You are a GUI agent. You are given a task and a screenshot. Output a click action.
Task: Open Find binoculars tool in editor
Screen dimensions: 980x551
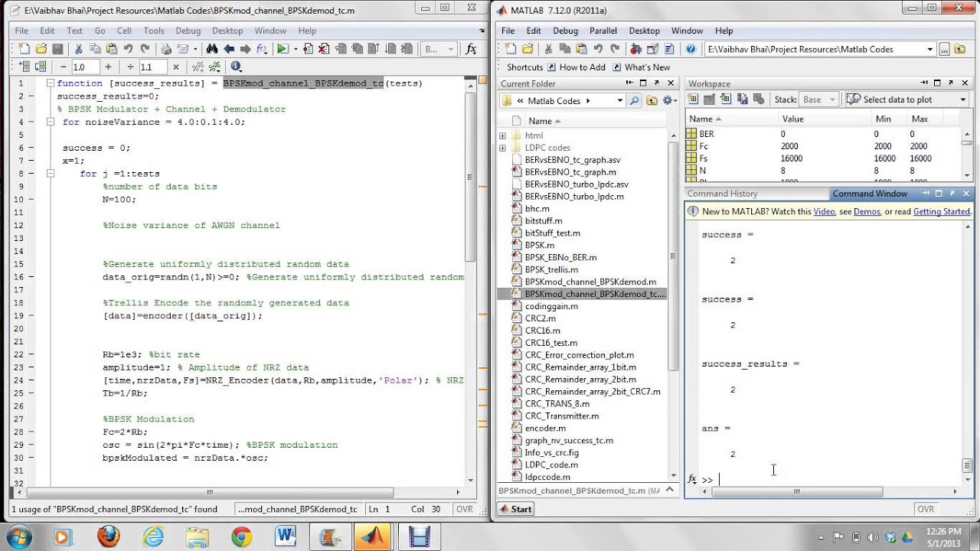click(212, 49)
